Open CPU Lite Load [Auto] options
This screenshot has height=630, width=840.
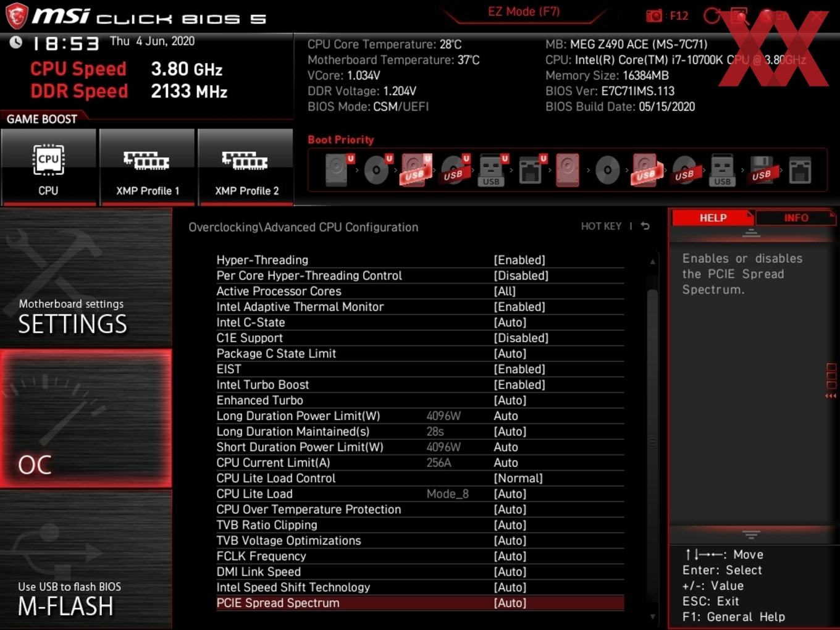point(510,493)
